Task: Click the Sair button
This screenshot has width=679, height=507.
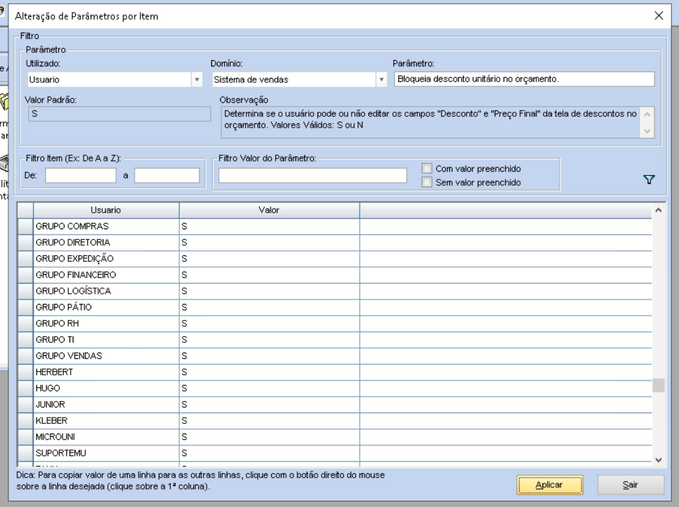Action: click(630, 485)
